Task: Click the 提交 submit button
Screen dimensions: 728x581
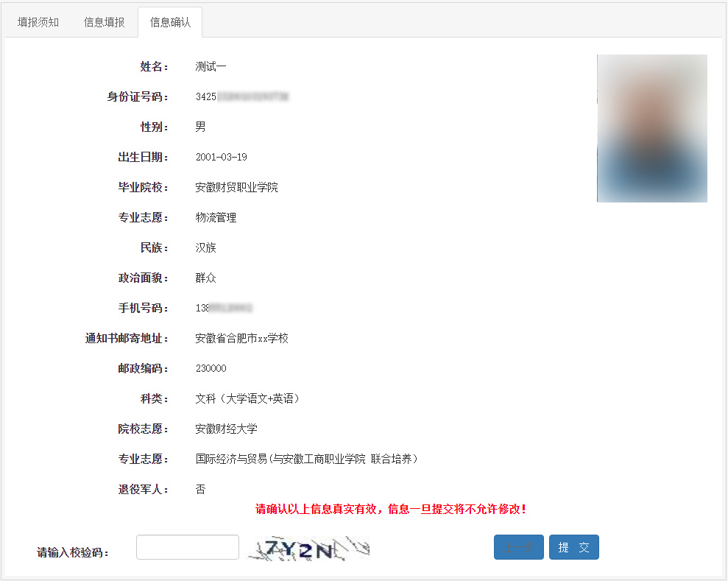Action: point(573,547)
